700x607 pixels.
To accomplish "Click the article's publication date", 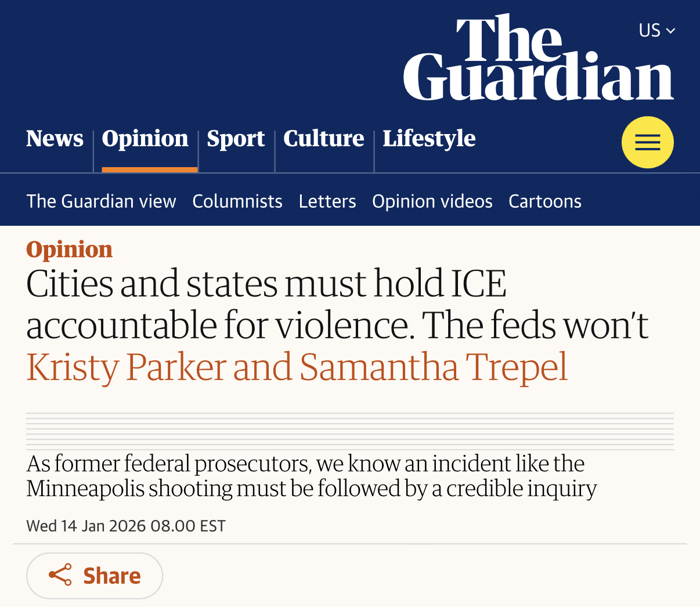I will click(126, 526).
